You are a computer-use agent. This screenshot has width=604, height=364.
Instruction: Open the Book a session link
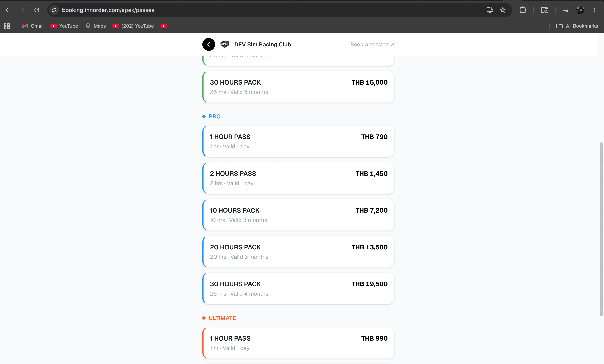tap(372, 44)
